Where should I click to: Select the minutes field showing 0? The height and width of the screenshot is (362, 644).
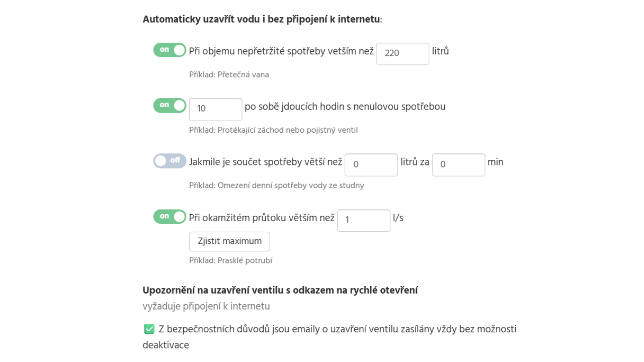pos(458,164)
